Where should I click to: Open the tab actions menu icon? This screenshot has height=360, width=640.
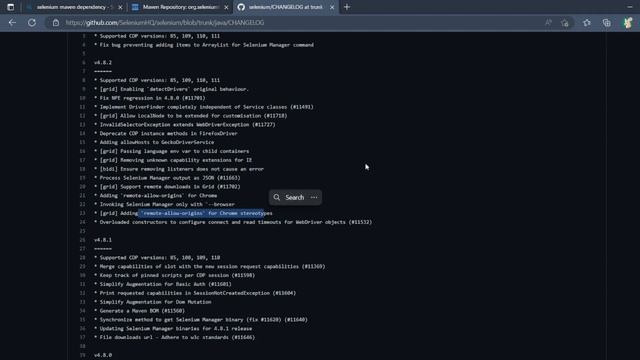pyautogui.click(x=11, y=7)
